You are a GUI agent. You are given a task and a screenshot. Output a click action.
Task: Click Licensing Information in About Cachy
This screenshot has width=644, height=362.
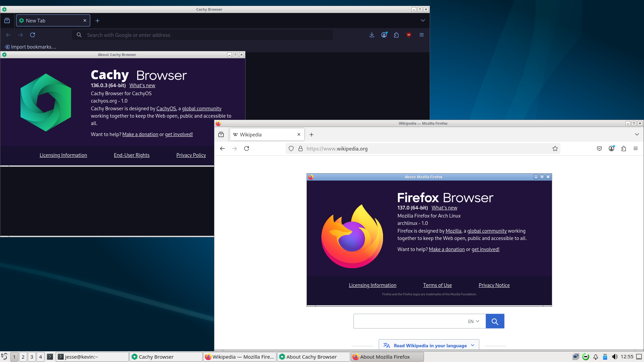pyautogui.click(x=63, y=155)
